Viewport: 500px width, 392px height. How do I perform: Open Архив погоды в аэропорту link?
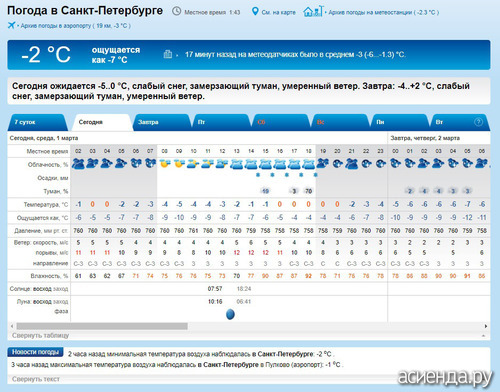pyautogui.click(x=75, y=26)
